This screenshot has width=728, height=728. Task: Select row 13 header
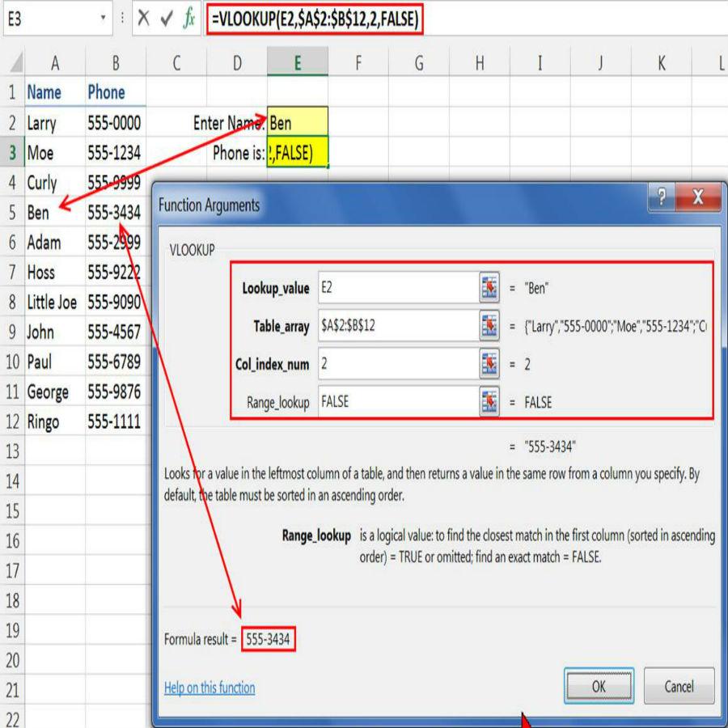coord(12,451)
